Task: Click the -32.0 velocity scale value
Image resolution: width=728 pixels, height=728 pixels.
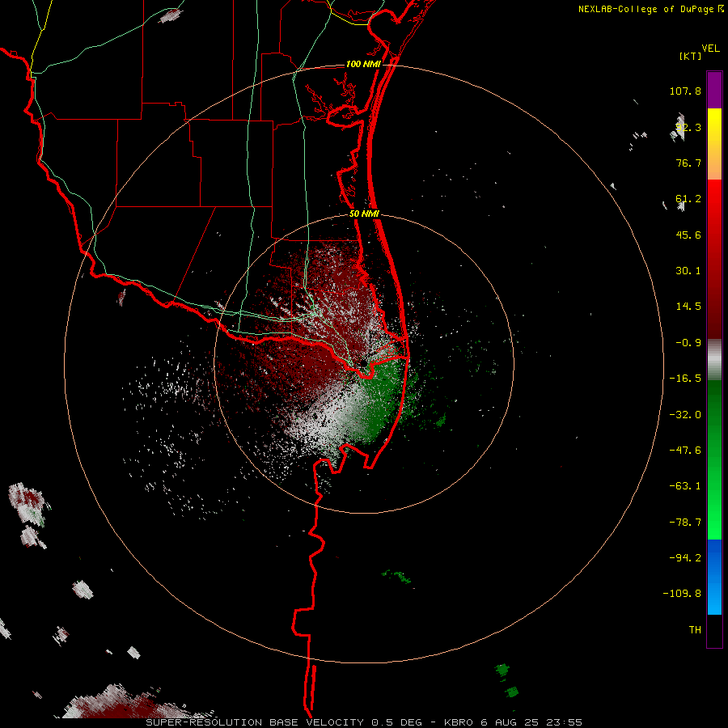Action: [685, 415]
